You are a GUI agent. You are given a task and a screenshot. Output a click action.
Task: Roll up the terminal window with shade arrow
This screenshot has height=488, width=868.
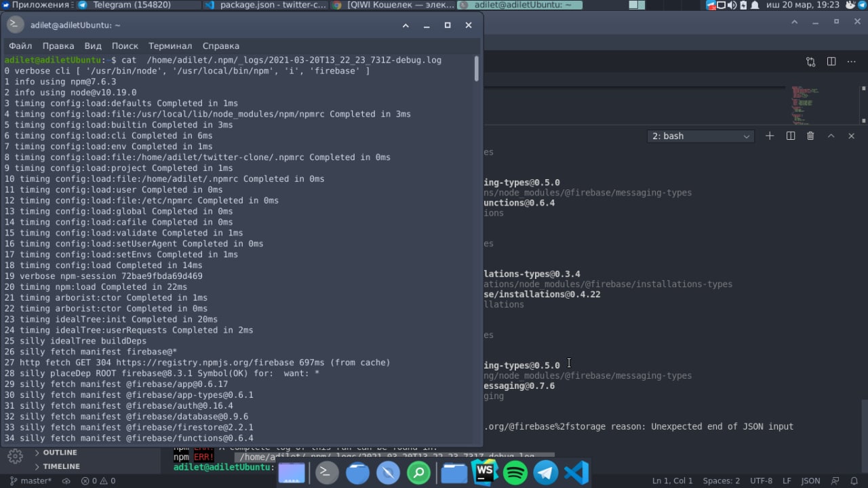tap(406, 25)
